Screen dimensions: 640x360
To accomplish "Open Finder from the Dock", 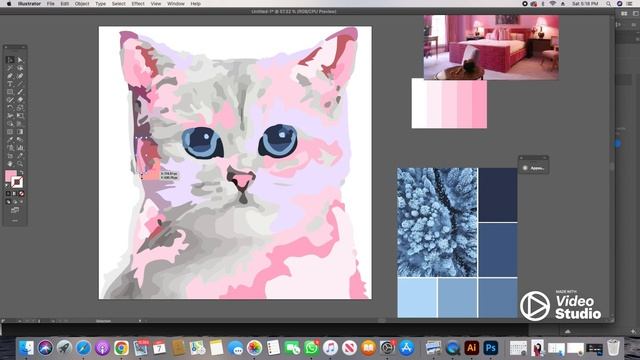I will [27, 348].
